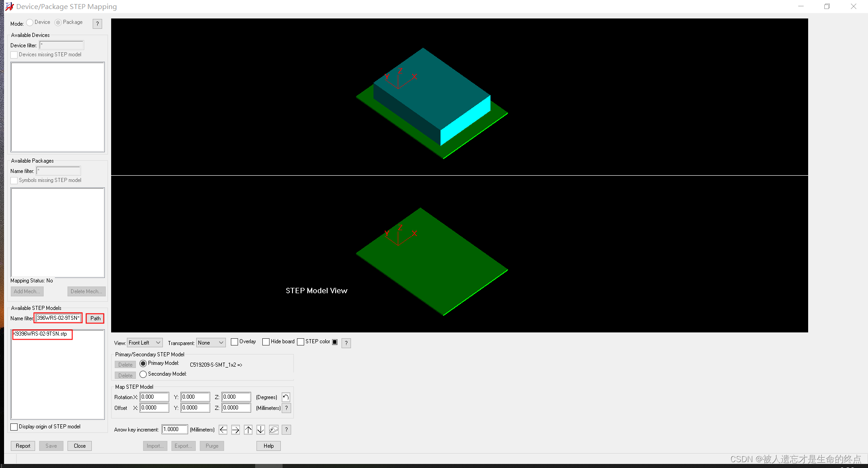868x468 pixels.
Task: Click the help icon beside Offset Millimeters
Action: (x=286, y=408)
